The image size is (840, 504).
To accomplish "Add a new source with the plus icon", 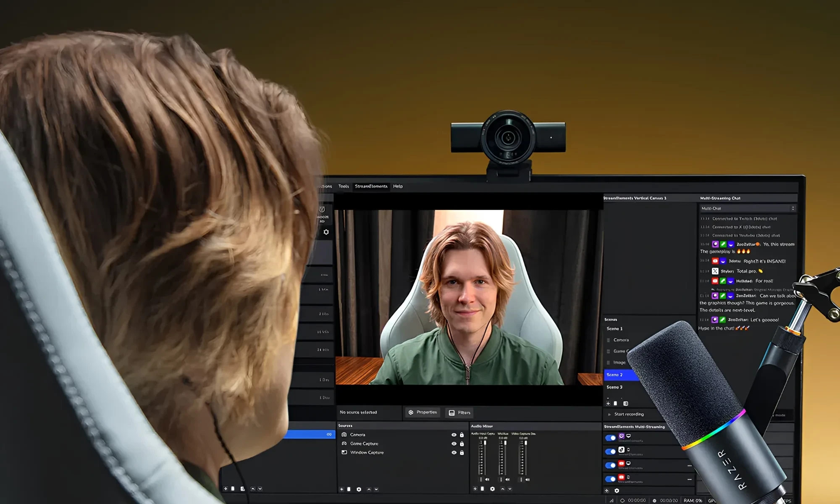I will pyautogui.click(x=342, y=489).
